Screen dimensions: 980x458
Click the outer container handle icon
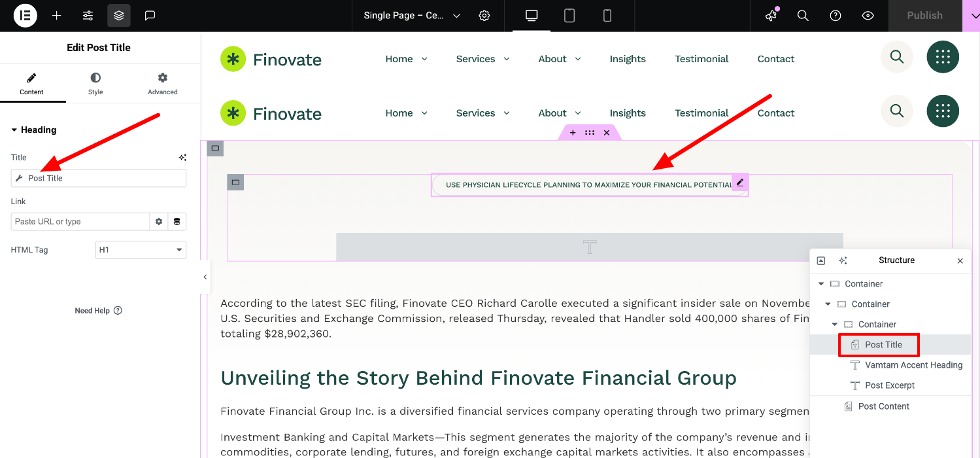tap(215, 149)
